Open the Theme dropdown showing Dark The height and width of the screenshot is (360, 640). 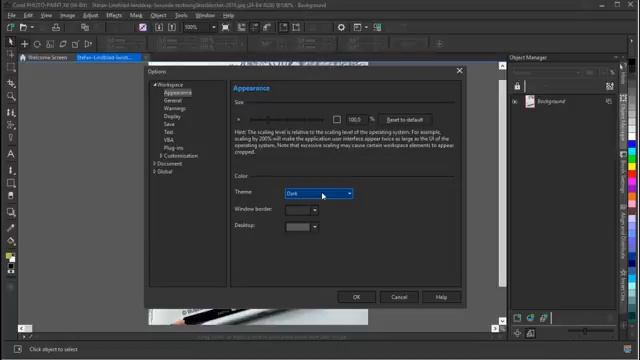[x=319, y=193]
